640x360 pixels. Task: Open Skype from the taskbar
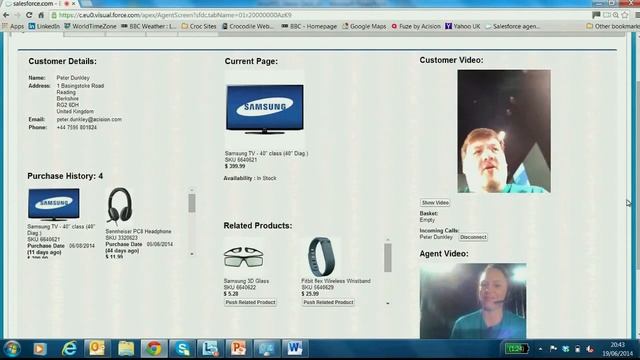pyautogui.click(x=182, y=349)
